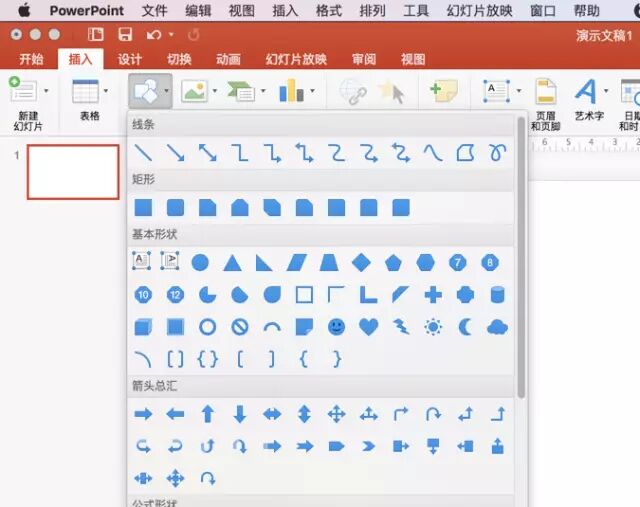Pick the heptagon shape labeled 7
The image size is (640, 507).
click(458, 262)
